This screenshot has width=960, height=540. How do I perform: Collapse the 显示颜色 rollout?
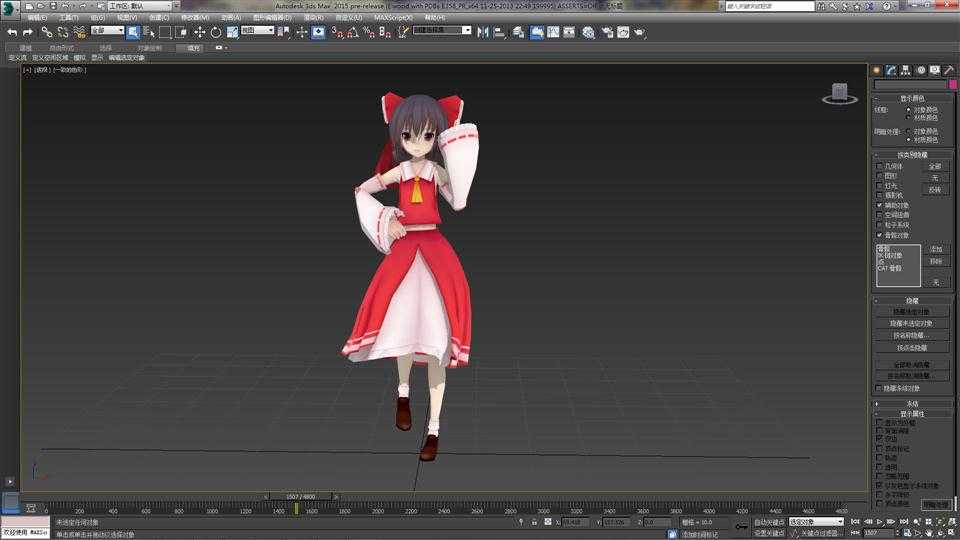912,98
